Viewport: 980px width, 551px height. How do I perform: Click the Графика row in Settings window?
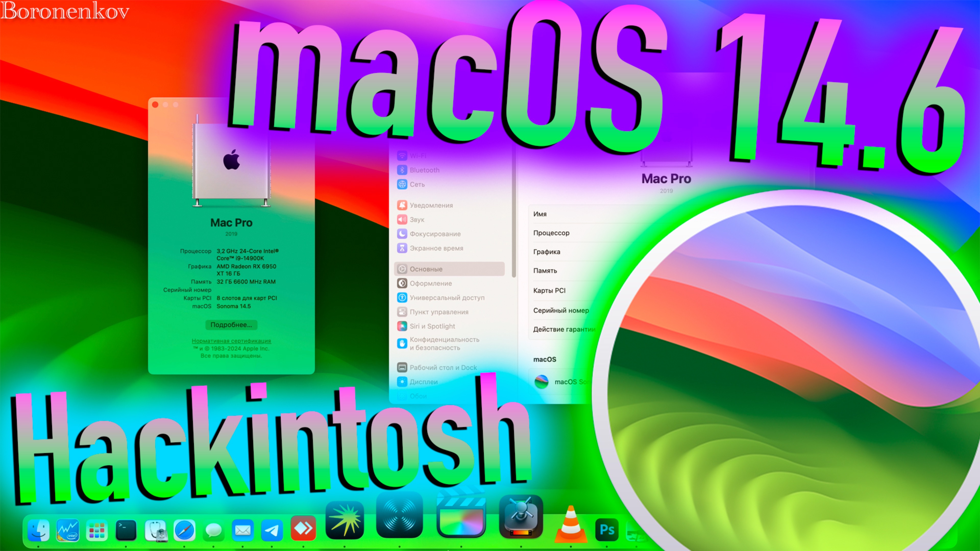571,252
